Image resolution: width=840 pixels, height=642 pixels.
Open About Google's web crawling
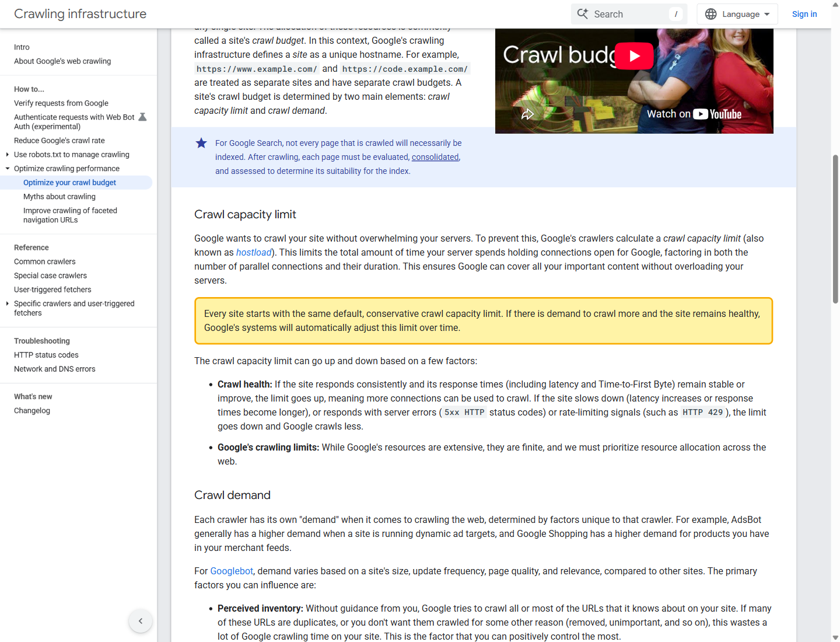(62, 61)
